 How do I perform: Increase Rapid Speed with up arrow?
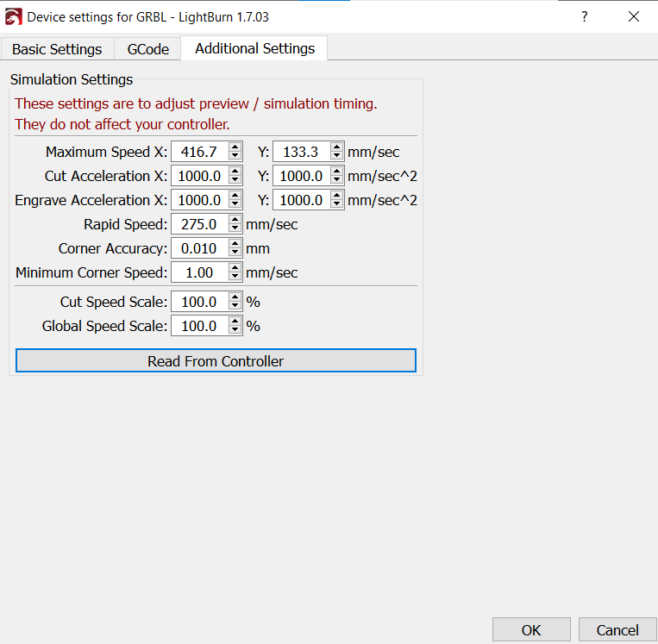coord(235,220)
